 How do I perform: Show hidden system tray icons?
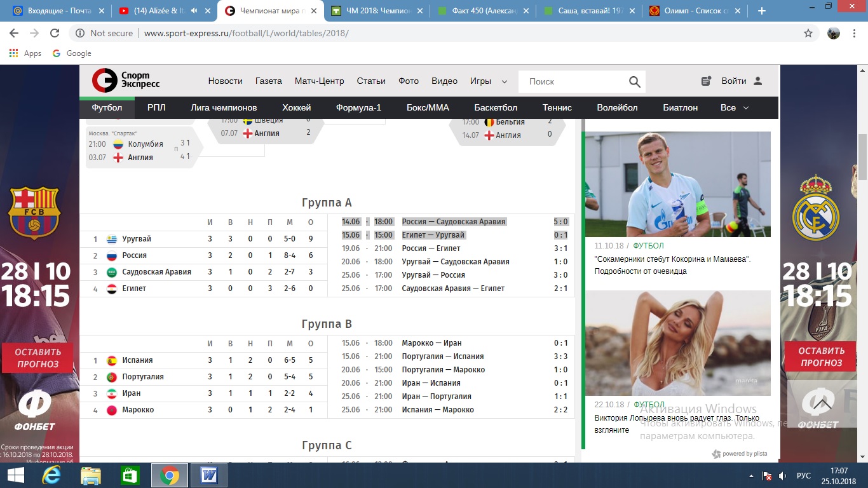752,475
